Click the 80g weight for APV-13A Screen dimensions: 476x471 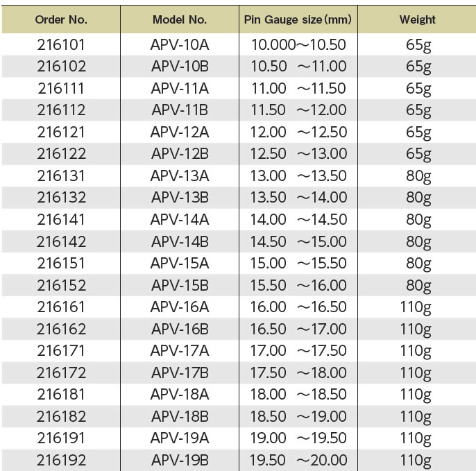418,176
